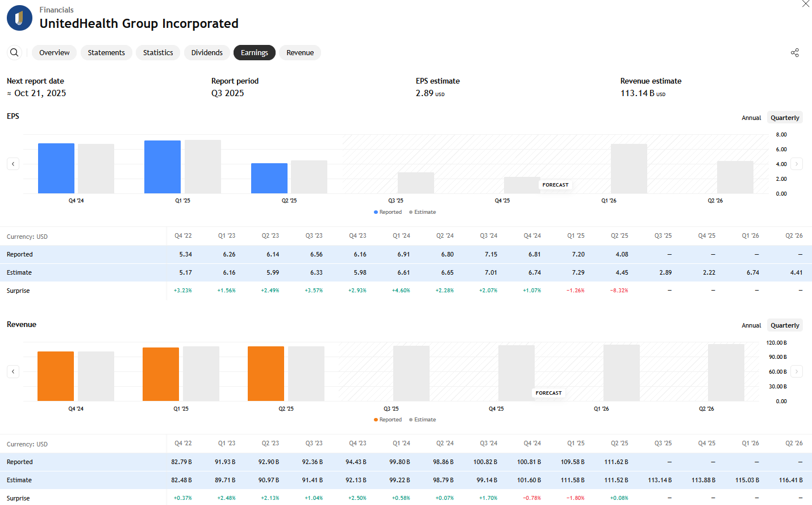Viewport: 812px width, 505px height.
Task: Click the Q1 '23 revenue surprise +2.48%
Action: coord(226,498)
